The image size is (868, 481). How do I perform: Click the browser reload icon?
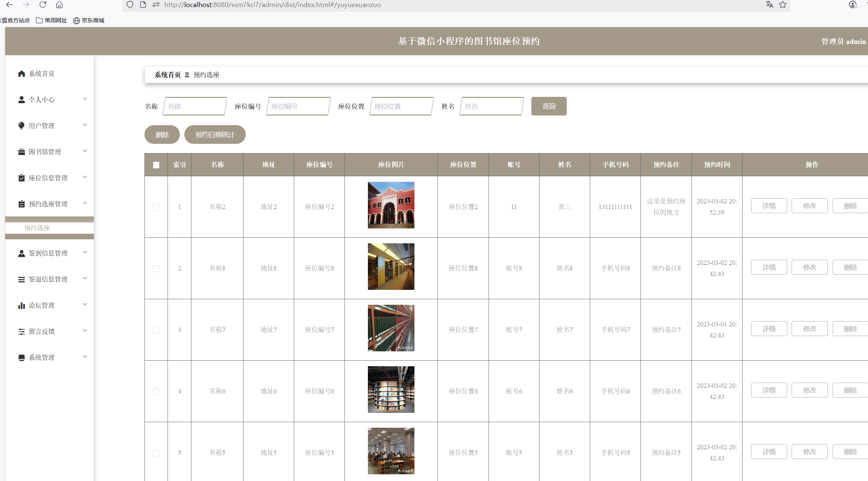coord(43,5)
